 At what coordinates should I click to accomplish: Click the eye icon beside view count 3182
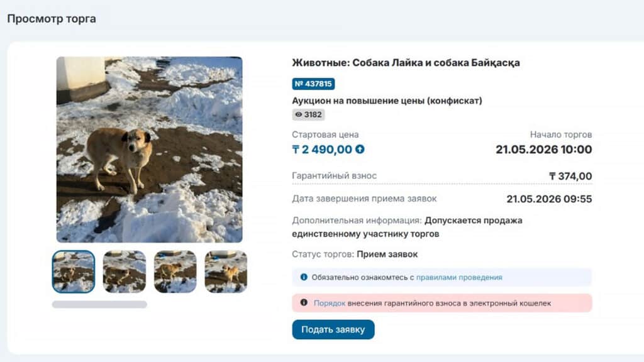pos(298,114)
